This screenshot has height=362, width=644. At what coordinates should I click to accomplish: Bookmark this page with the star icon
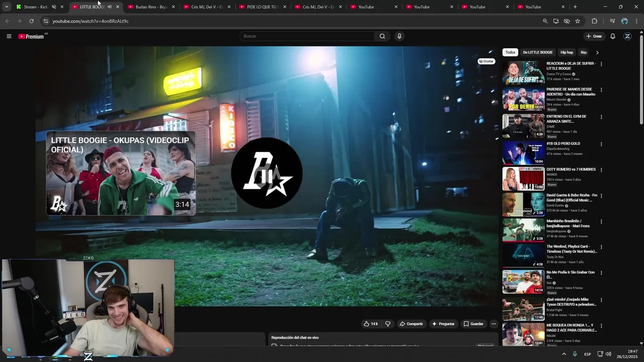(578, 21)
